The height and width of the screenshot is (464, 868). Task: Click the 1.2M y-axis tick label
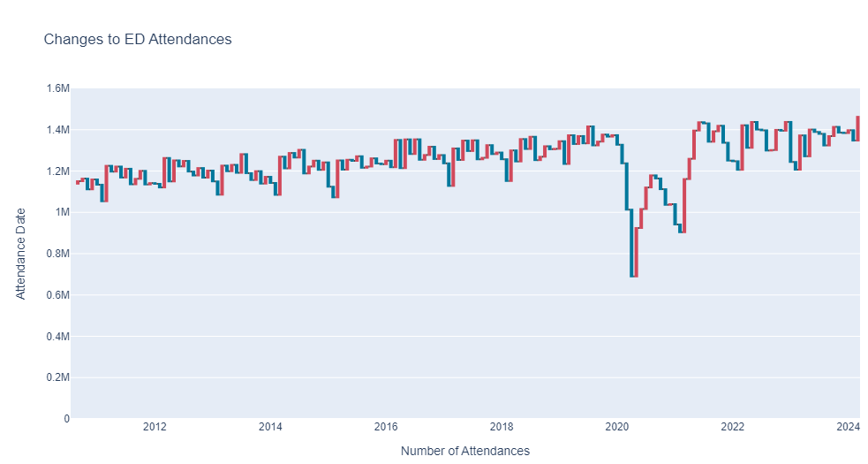[x=58, y=171]
